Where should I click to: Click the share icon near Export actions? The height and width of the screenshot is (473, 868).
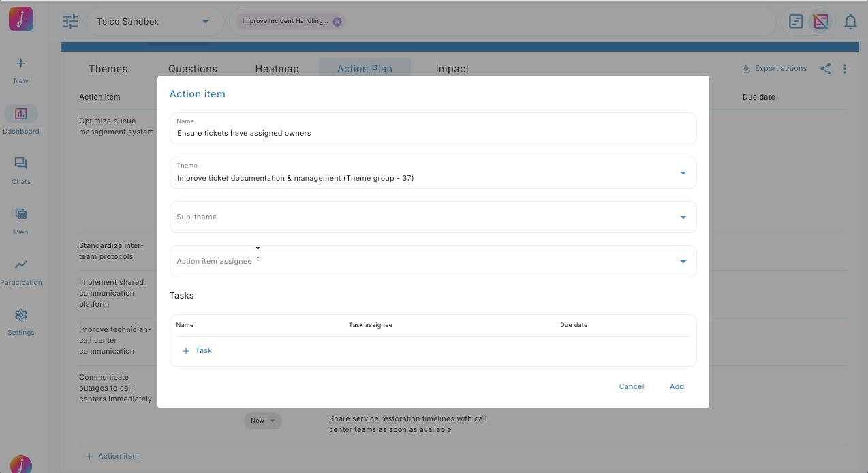pyautogui.click(x=825, y=69)
